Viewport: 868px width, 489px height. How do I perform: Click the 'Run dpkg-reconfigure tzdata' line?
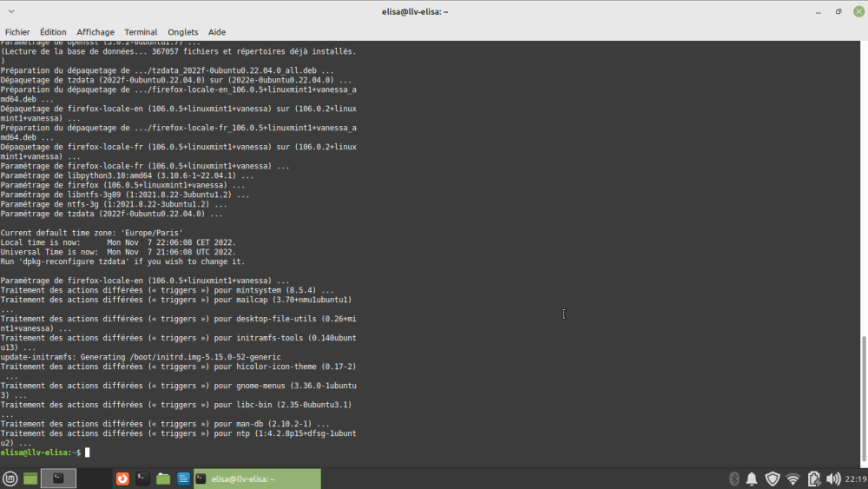click(122, 261)
